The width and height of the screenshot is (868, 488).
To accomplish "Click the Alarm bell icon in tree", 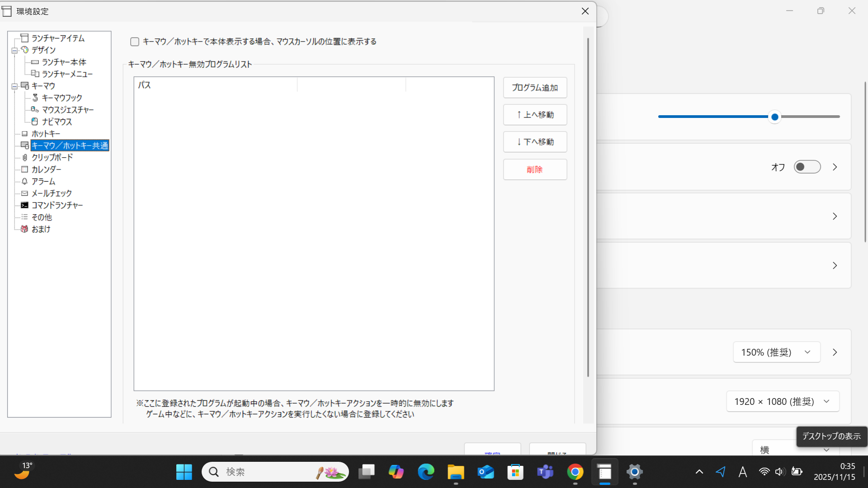I will click(25, 181).
